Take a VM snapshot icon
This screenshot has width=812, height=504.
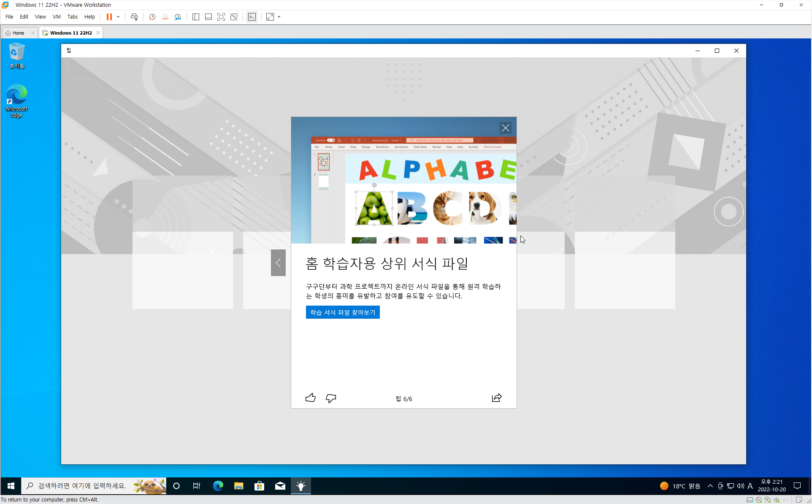[x=152, y=17]
